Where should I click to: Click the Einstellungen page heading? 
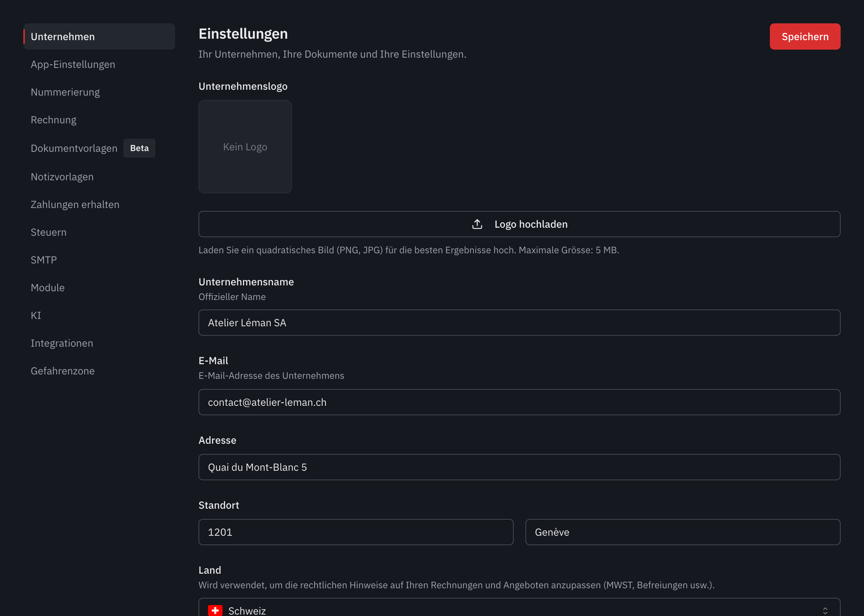[x=243, y=34]
